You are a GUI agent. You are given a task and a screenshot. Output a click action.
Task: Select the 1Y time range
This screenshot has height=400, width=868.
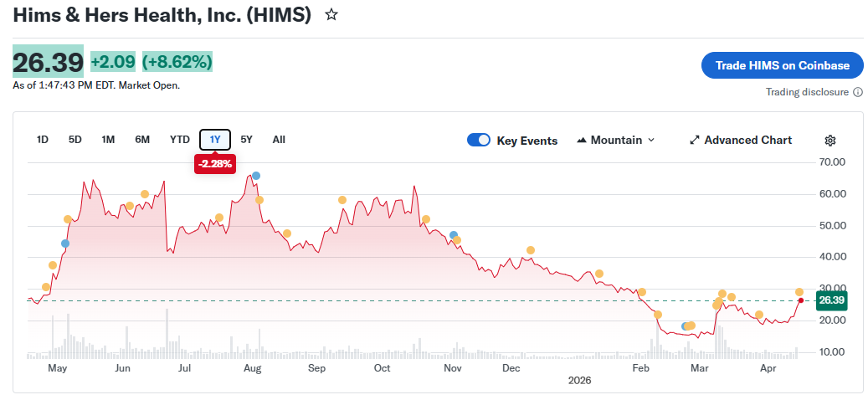(215, 140)
